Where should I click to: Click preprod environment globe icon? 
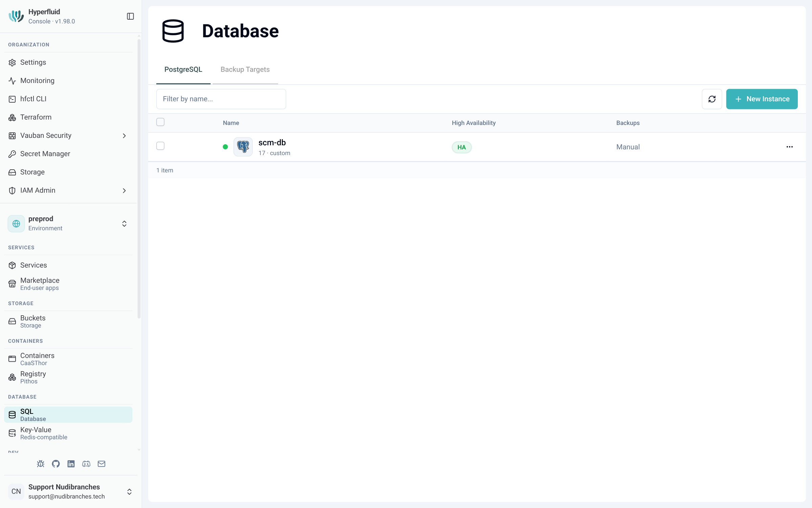pos(16,224)
